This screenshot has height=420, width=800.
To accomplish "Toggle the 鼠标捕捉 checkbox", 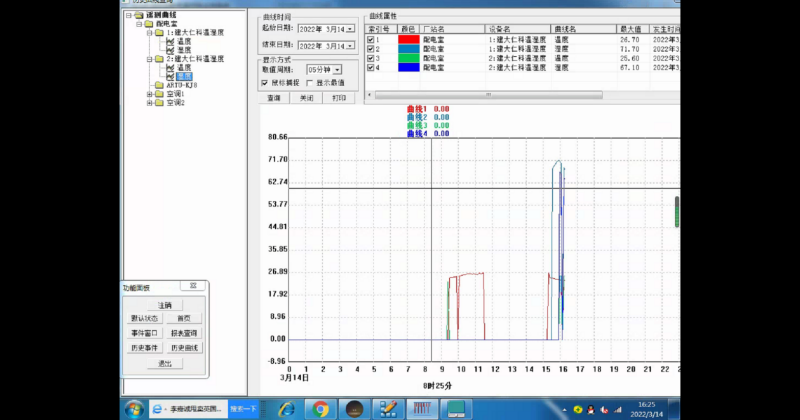I will (265, 83).
